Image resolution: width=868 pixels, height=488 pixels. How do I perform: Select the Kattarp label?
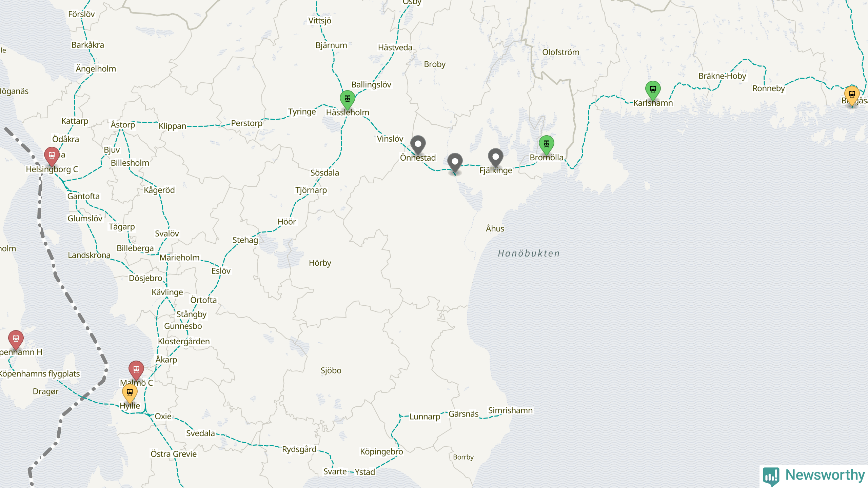click(x=75, y=121)
